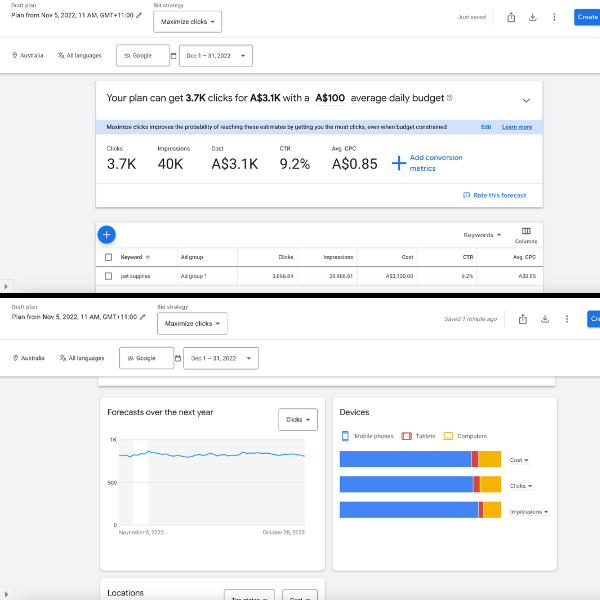
Task: Click the feedback icon beside "Rate this forecast"
Action: click(x=466, y=195)
